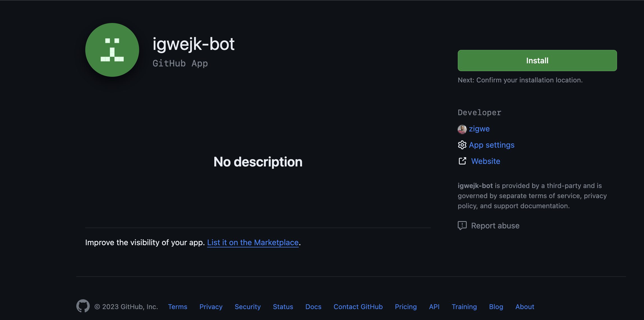Image resolution: width=644 pixels, height=320 pixels.
Task: Open About footer link
Action: [525, 307]
